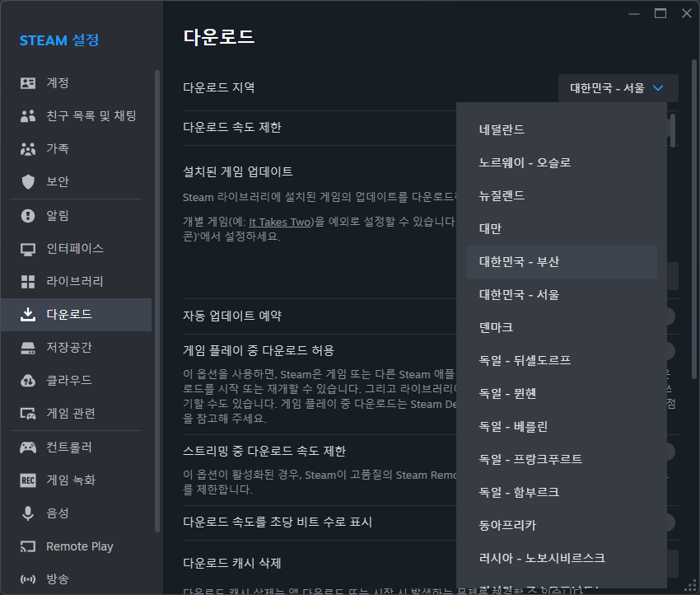Viewport: 700px width, 595px height.
Task: Choose 독일 - 뒤셀도르프 region
Action: pos(561,361)
